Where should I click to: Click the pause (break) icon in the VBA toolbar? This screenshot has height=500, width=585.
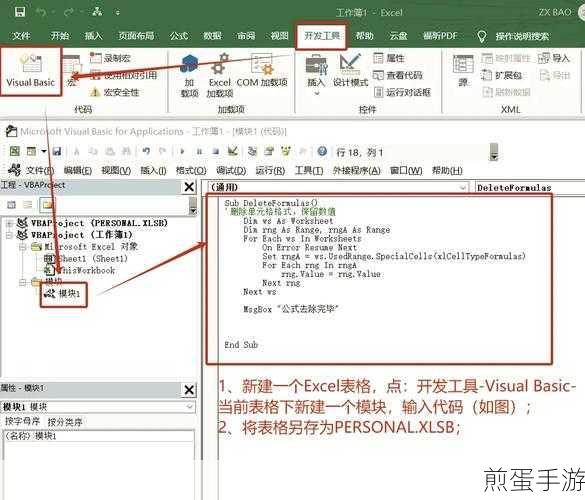pyautogui.click(x=200, y=151)
